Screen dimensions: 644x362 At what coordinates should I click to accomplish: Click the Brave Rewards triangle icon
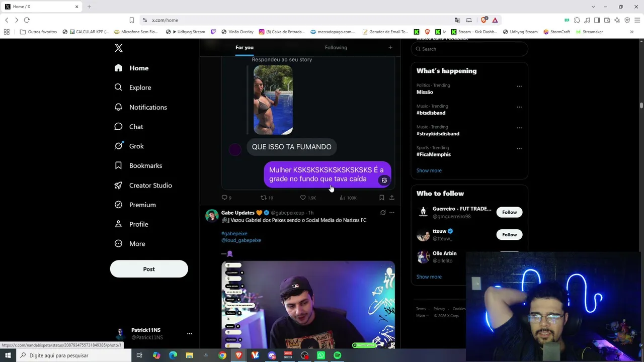pyautogui.click(x=495, y=20)
